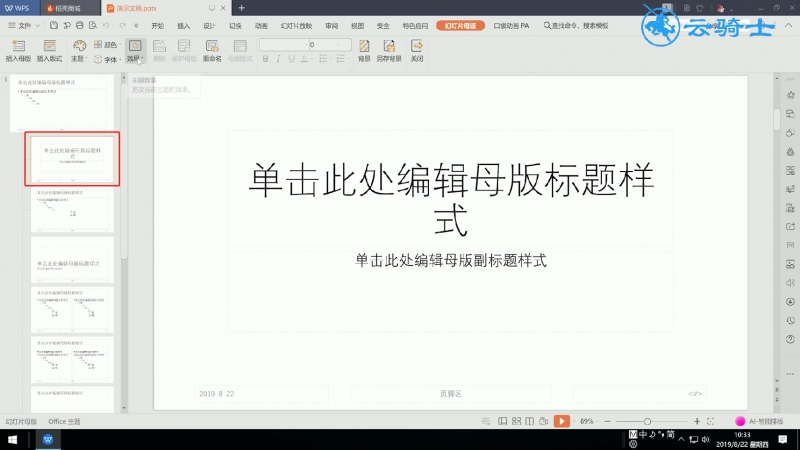Collapse the ribbon with the chevron
This screenshot has height=450, width=800.
pyautogui.click(x=789, y=26)
